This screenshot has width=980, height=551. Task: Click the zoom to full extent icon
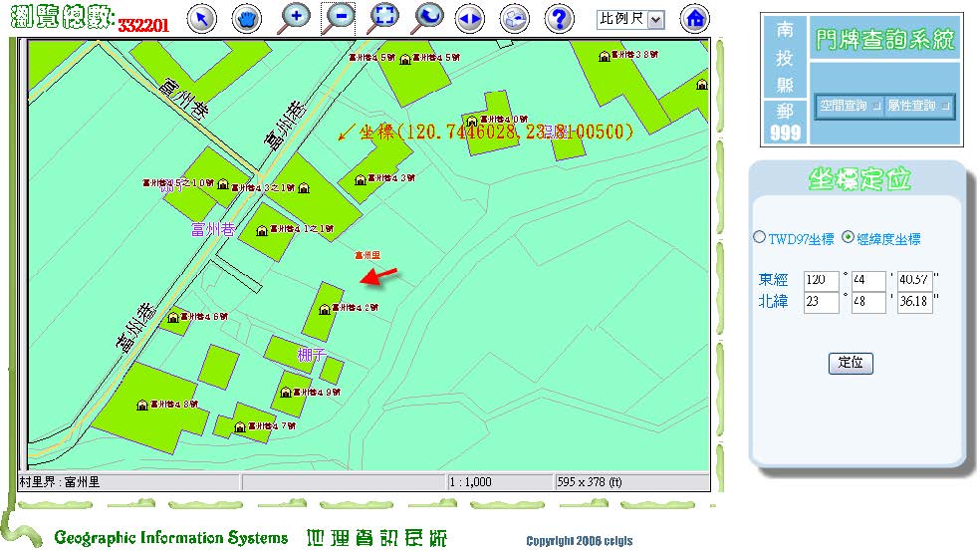point(383,17)
